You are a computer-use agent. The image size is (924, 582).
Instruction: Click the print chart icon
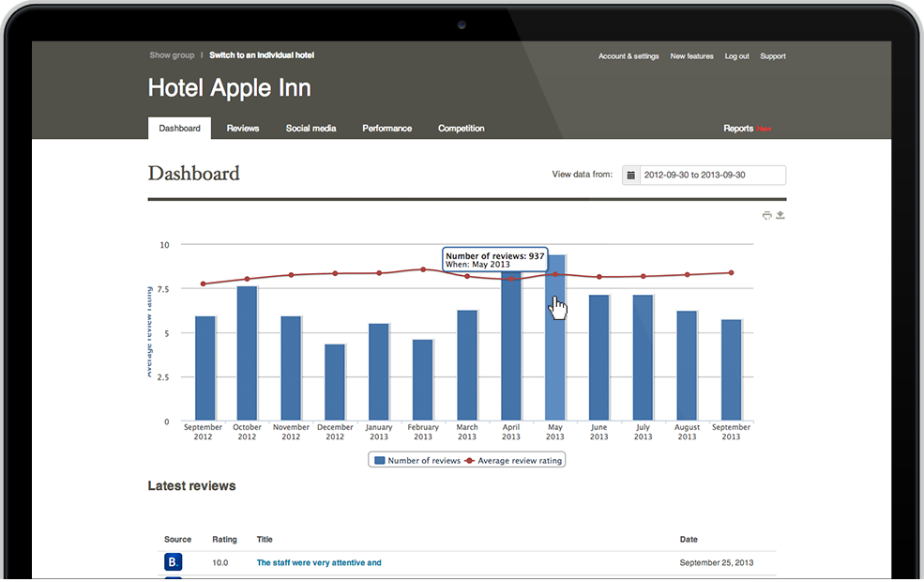[x=766, y=216]
